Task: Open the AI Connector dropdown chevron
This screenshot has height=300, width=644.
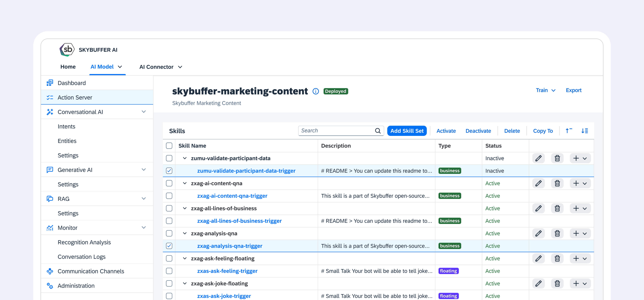Action: [180, 67]
